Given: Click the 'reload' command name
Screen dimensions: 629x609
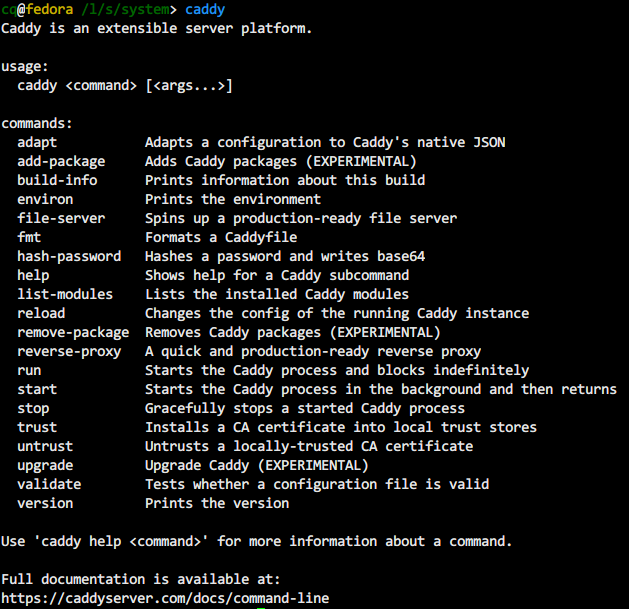Looking at the screenshot, I should 41,313.
